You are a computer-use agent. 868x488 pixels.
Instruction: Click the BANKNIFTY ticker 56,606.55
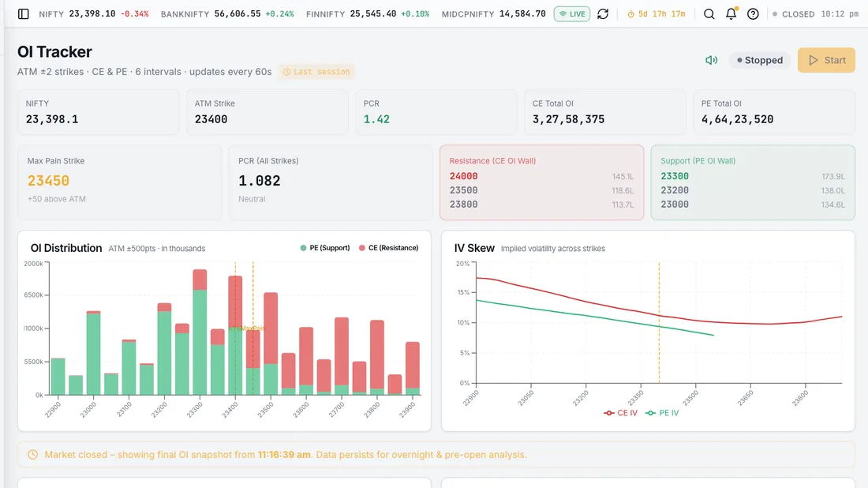pos(227,14)
